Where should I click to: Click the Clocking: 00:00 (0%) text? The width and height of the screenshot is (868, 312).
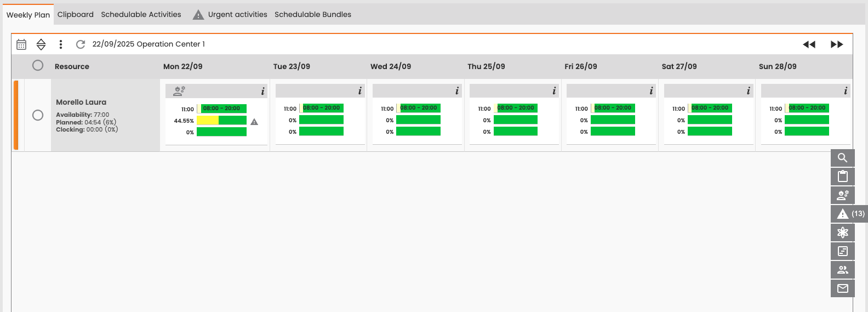(x=87, y=129)
